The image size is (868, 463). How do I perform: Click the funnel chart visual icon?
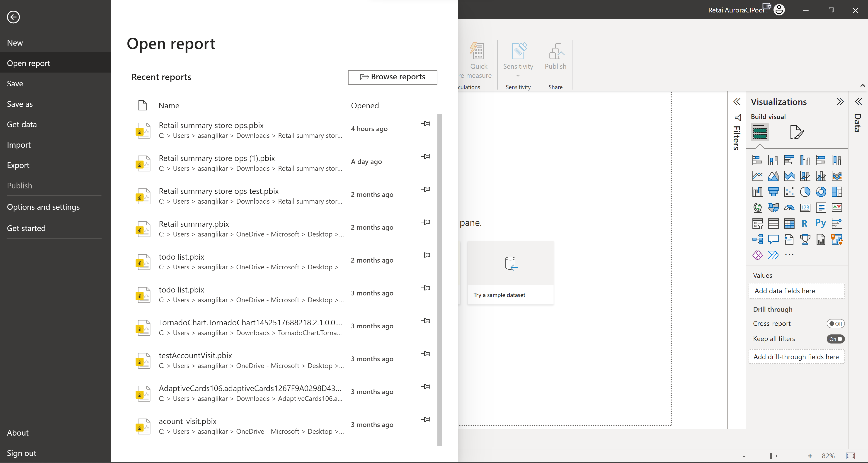click(x=773, y=191)
